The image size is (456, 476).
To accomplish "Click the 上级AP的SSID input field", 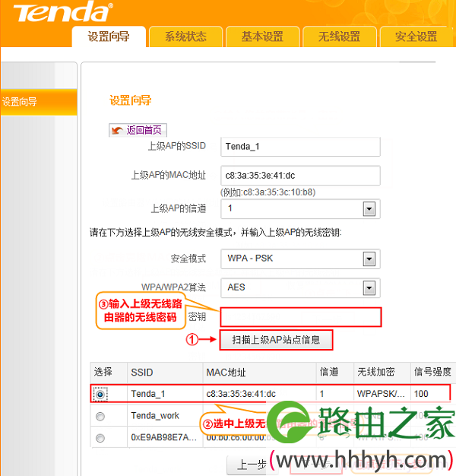I will tap(300, 147).
